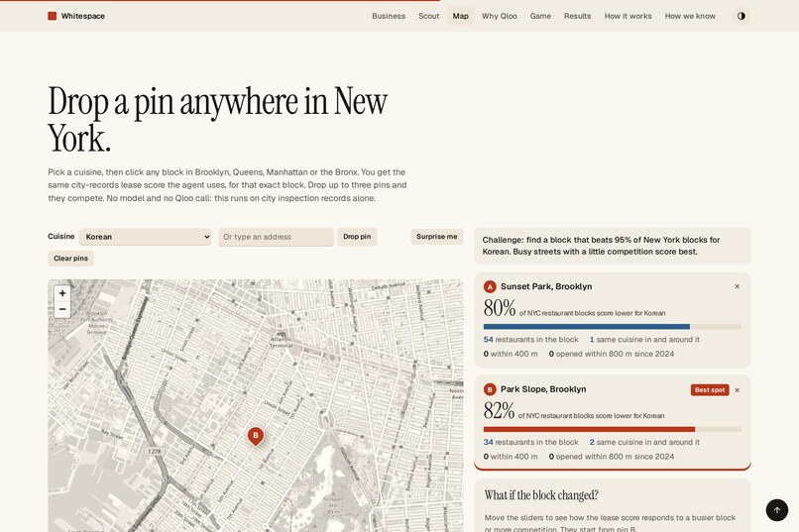Click the 1 same cuisine in and around it text
Screen dimensions: 799x532
[644, 340]
